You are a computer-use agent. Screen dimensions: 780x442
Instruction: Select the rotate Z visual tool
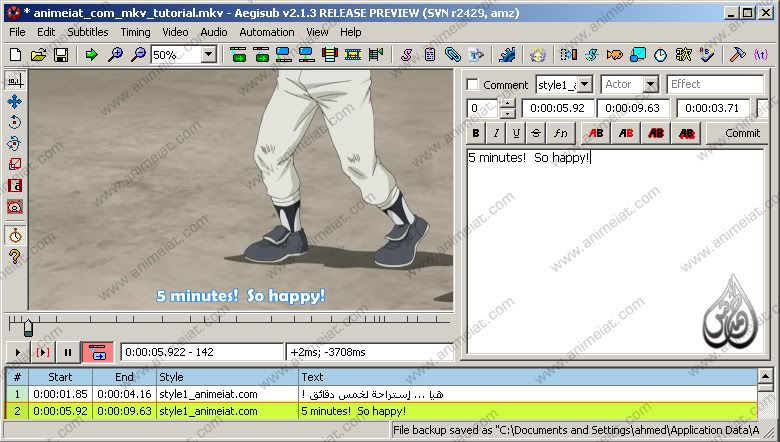pyautogui.click(x=15, y=122)
